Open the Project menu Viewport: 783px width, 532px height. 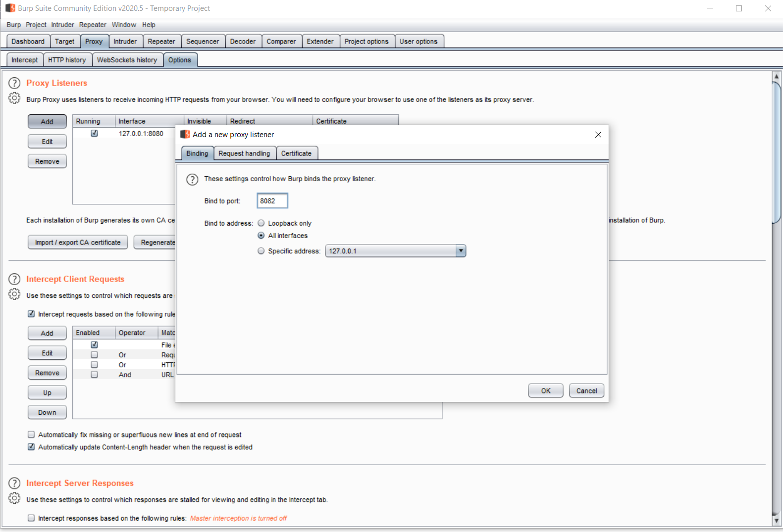pyautogui.click(x=36, y=25)
